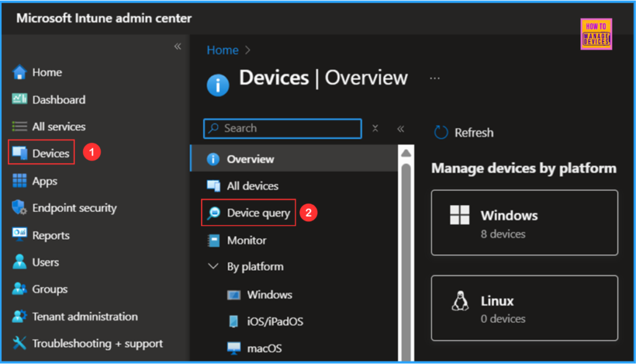Open the Reports section
Image resolution: width=636 pixels, height=364 pixels.
51,235
